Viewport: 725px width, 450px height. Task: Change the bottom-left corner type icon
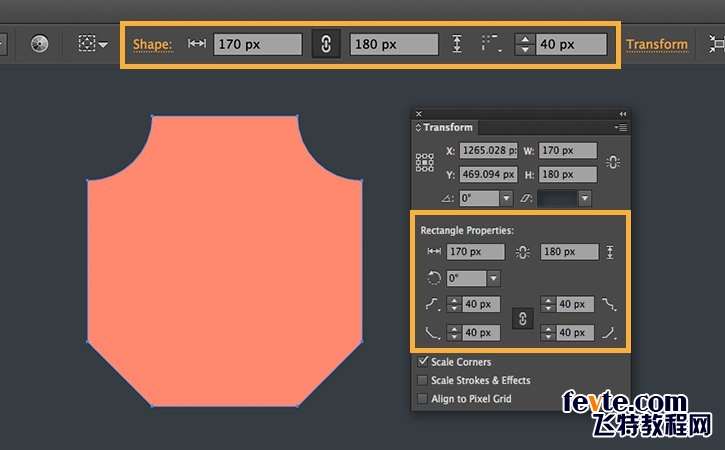[x=432, y=333]
